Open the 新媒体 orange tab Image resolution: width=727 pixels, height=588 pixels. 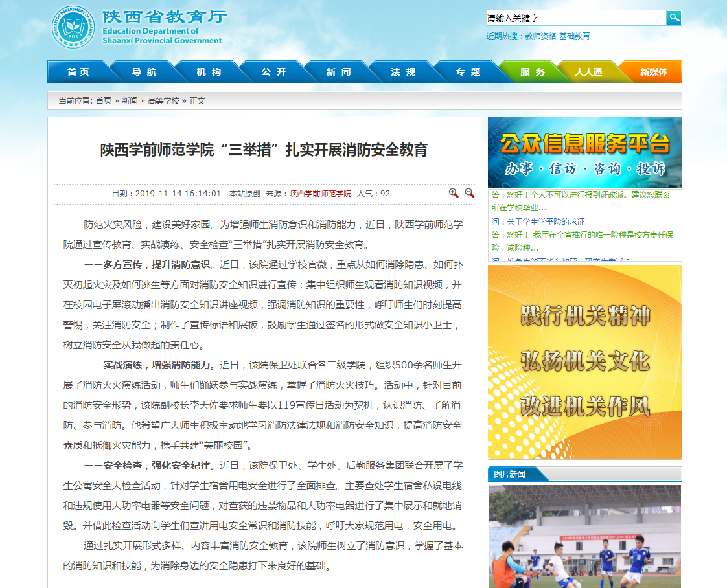(x=653, y=72)
